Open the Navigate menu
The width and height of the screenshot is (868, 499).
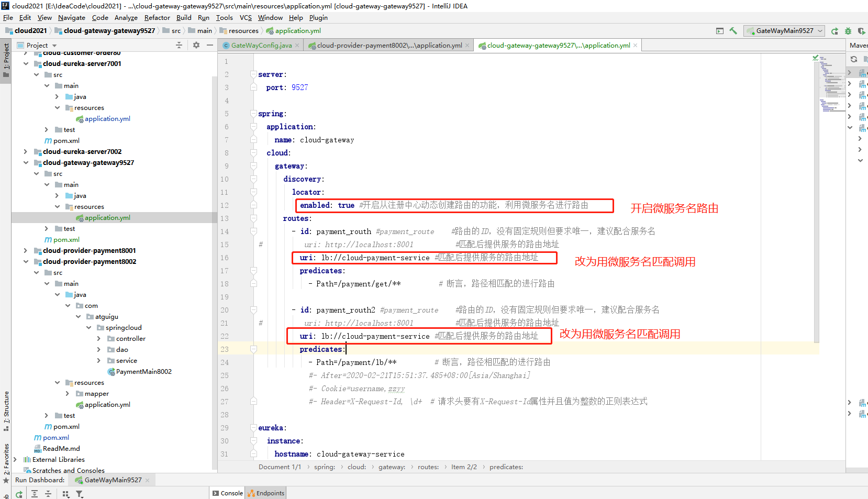click(x=72, y=17)
